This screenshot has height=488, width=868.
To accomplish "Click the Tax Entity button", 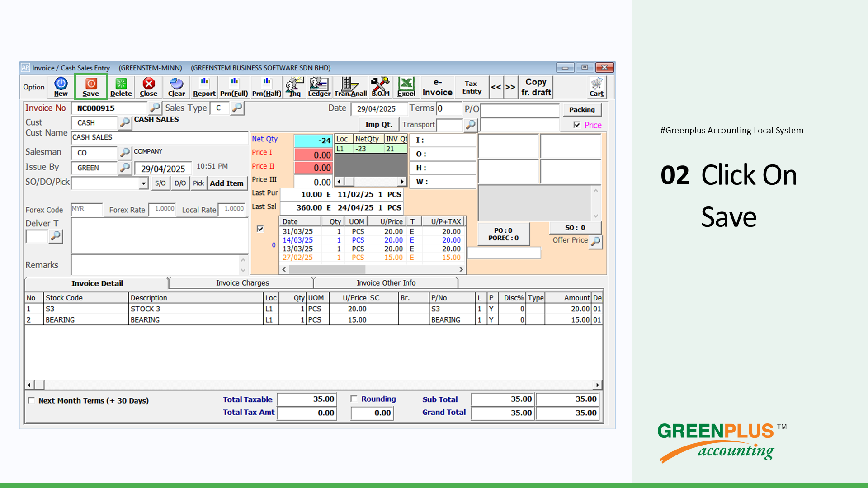I will tap(472, 87).
